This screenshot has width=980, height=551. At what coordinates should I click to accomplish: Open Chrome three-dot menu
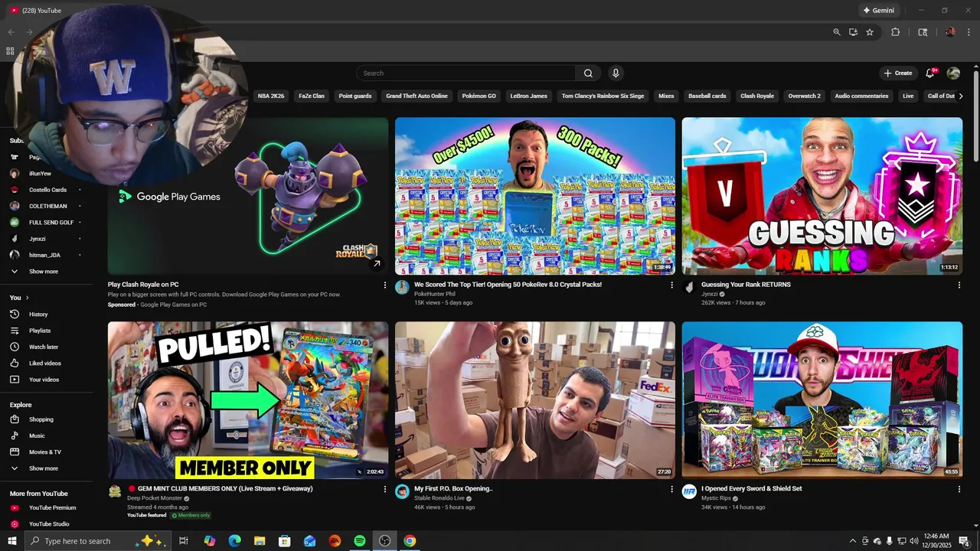point(969,32)
